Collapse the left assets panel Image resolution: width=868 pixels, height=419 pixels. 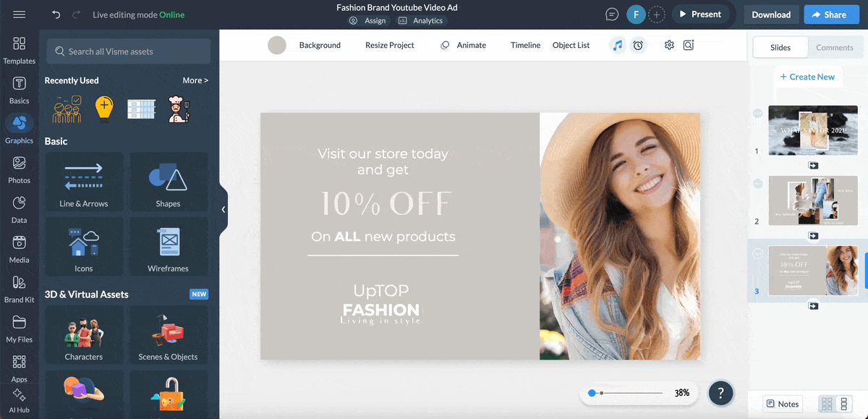(224, 209)
